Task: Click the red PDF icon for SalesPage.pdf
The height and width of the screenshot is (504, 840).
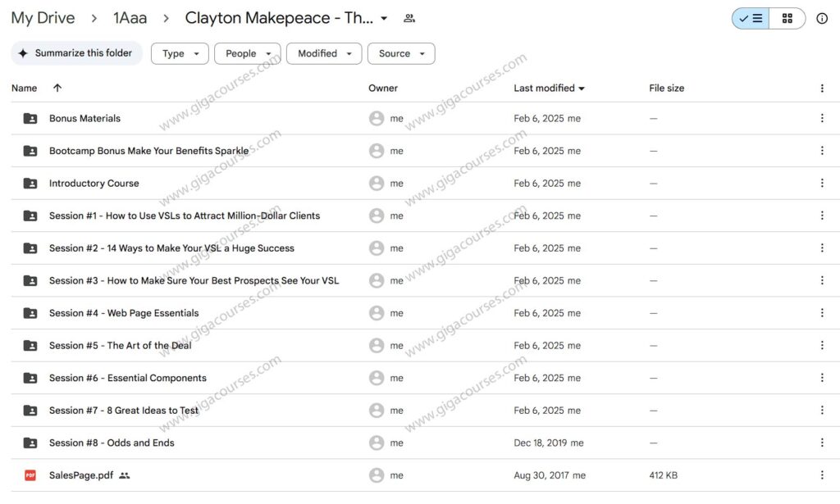Action: tap(30, 474)
